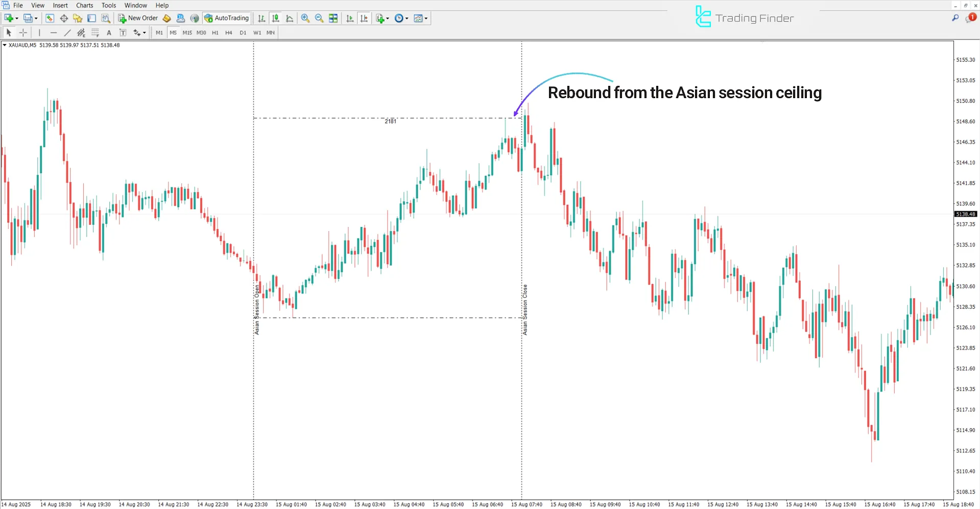Open the Tools menu
This screenshot has width=980, height=509.
coord(109,6)
